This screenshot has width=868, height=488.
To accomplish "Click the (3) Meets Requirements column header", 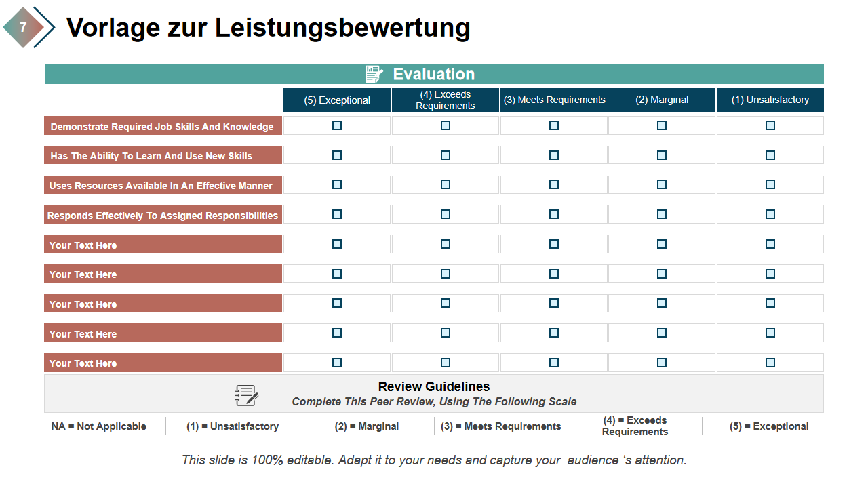I will click(x=554, y=100).
